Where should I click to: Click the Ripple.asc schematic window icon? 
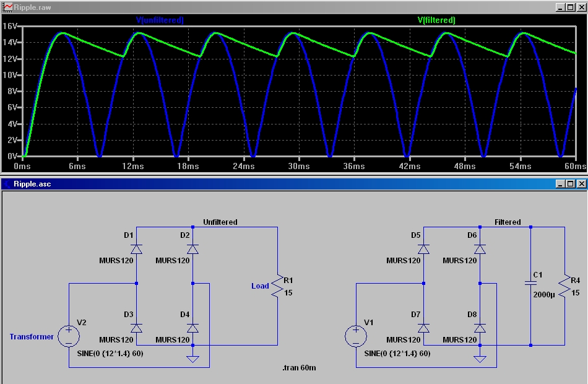tap(7, 184)
